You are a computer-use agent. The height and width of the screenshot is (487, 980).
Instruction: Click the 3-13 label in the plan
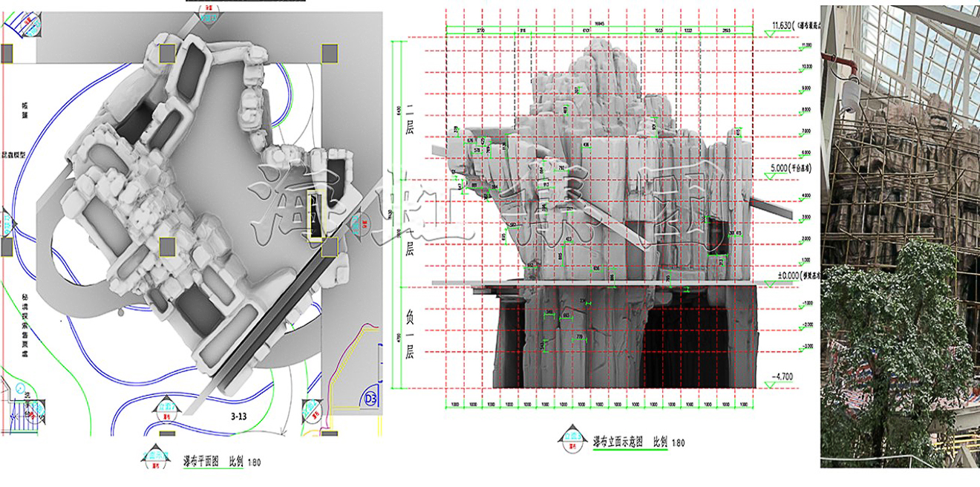(239, 417)
